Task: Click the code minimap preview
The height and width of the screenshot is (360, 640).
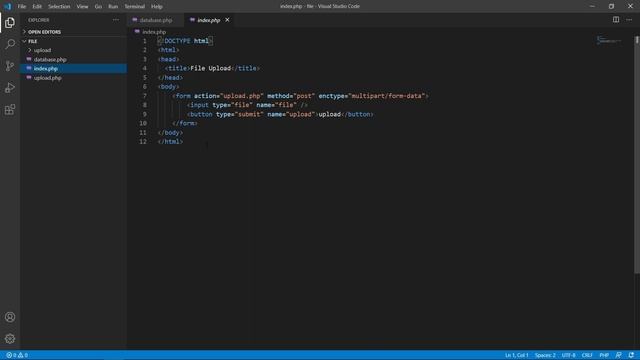Action: [x=609, y=40]
